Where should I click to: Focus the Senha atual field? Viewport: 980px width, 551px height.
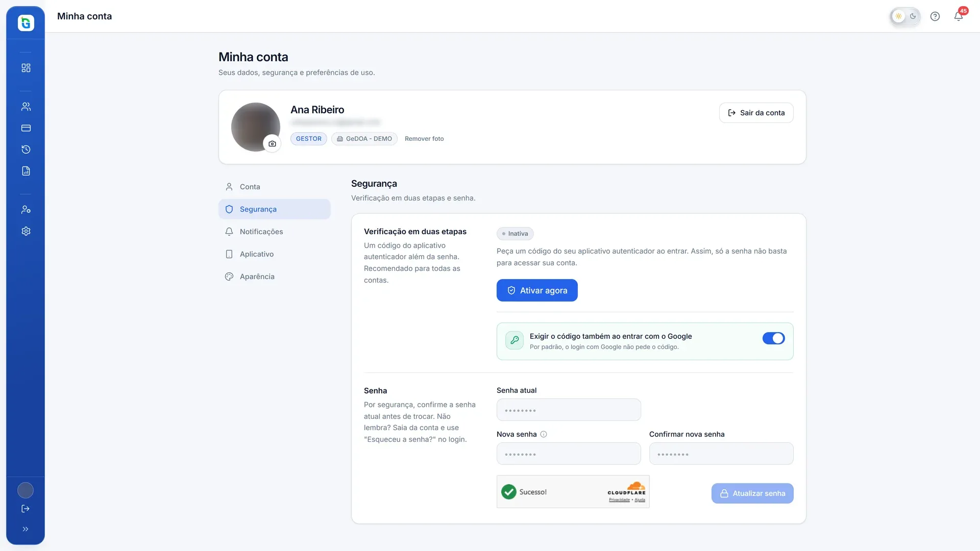click(x=569, y=410)
